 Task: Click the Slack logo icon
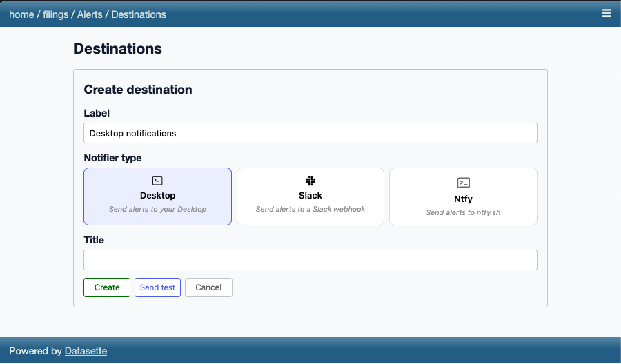310,181
